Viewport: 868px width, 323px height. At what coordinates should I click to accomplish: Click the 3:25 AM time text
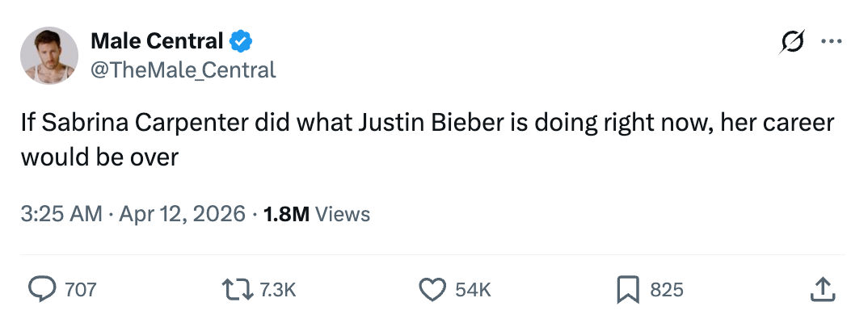(61, 214)
